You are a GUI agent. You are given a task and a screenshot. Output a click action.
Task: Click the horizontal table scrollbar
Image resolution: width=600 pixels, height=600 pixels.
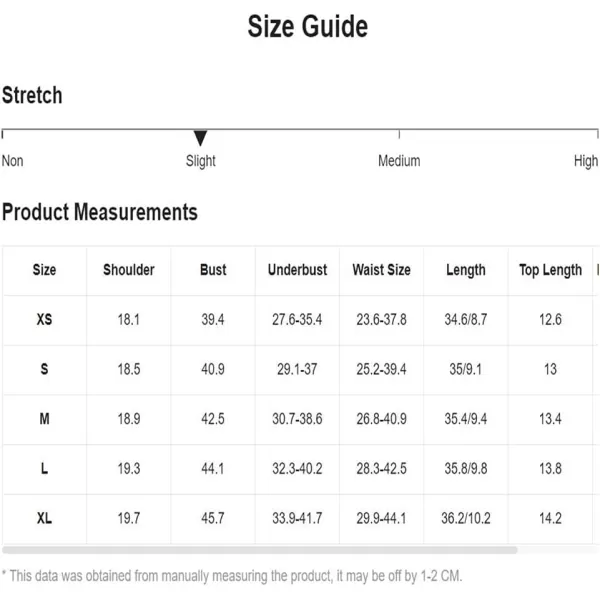pyautogui.click(x=260, y=550)
